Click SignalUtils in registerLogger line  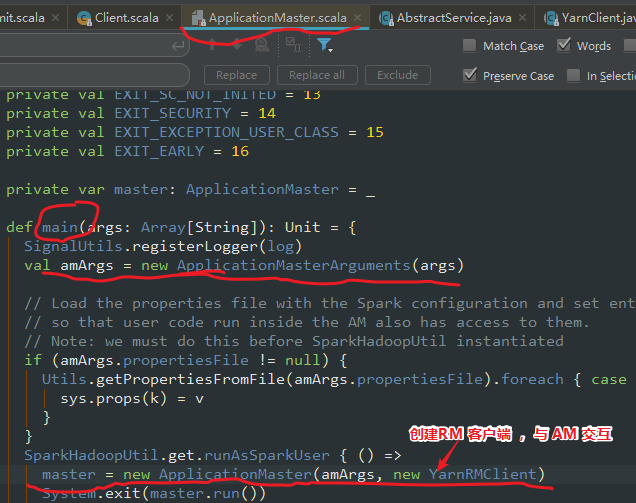click(73, 246)
